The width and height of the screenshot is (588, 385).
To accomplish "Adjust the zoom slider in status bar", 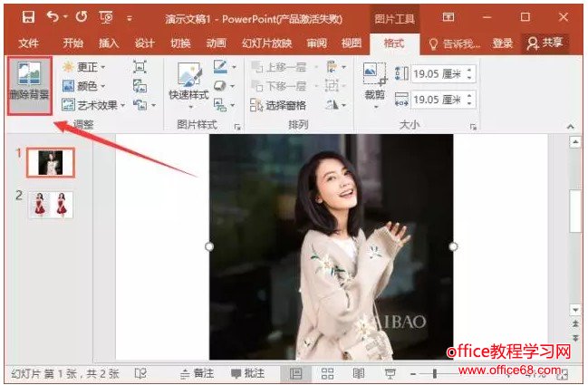I will click(434, 373).
